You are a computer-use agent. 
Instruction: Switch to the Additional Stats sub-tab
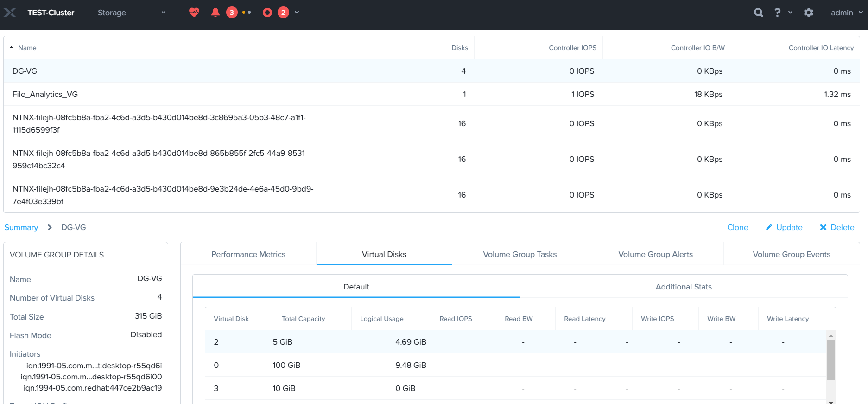pyautogui.click(x=684, y=287)
